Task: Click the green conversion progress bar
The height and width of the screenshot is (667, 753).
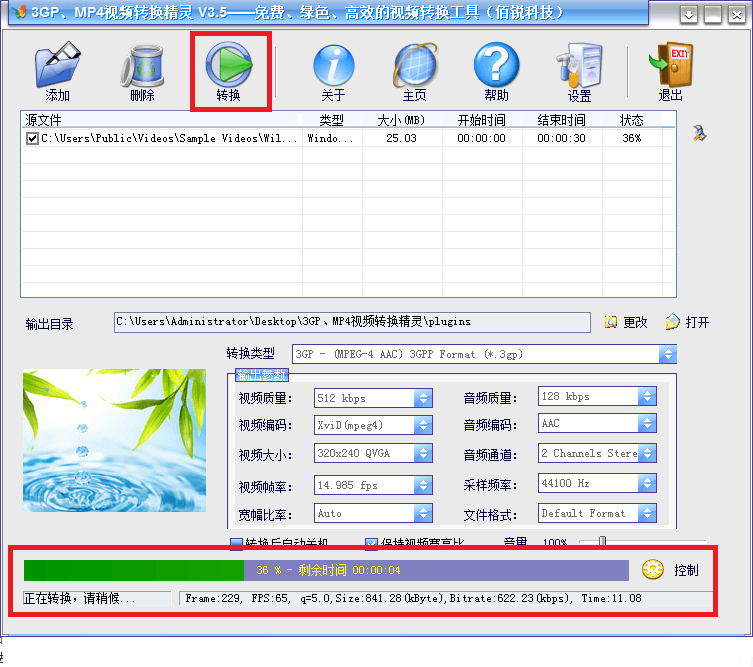Action: tap(326, 570)
